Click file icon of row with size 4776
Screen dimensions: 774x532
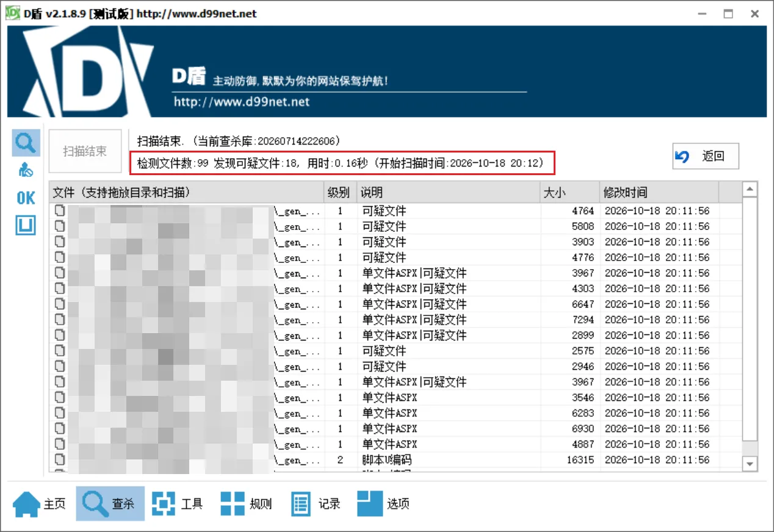pos(59,257)
